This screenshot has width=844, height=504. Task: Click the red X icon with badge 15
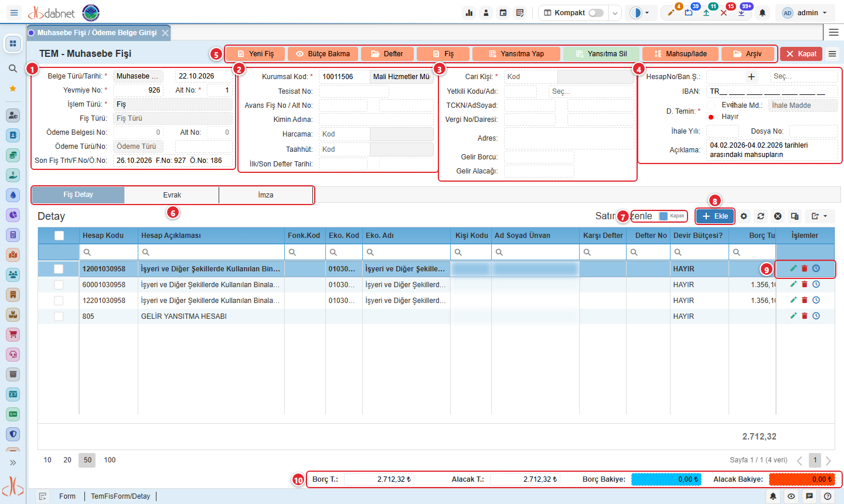724,12
